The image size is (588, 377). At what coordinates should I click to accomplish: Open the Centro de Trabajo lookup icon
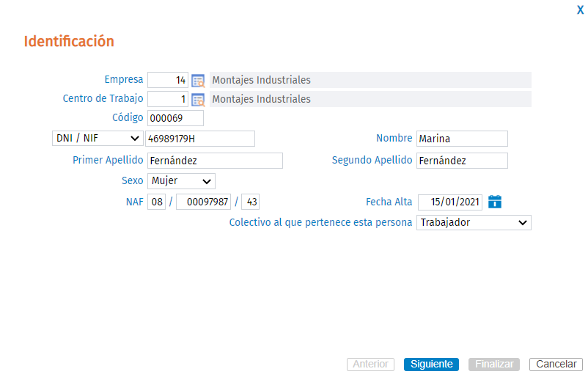[x=198, y=100]
